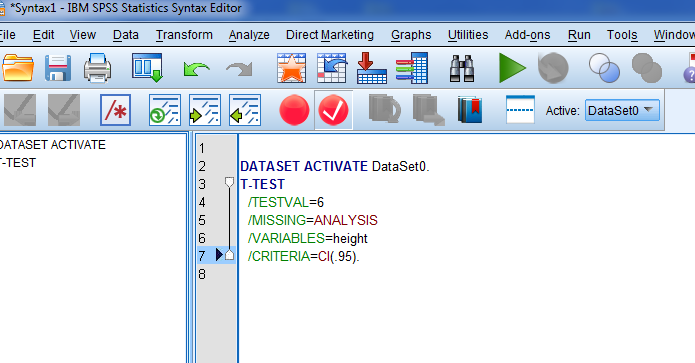Toggle breakpoint with the red circle icon

[x=294, y=110]
